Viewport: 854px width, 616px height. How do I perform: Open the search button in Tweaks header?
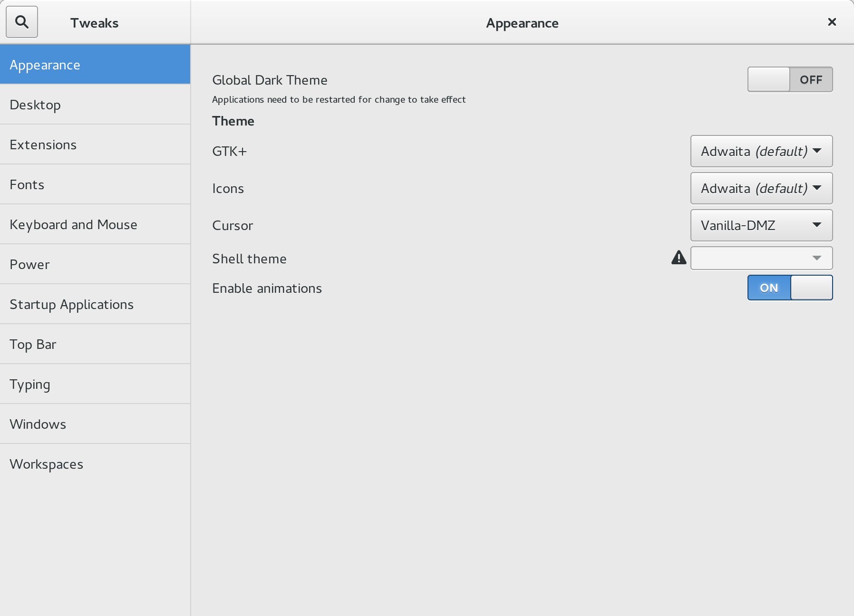point(22,22)
